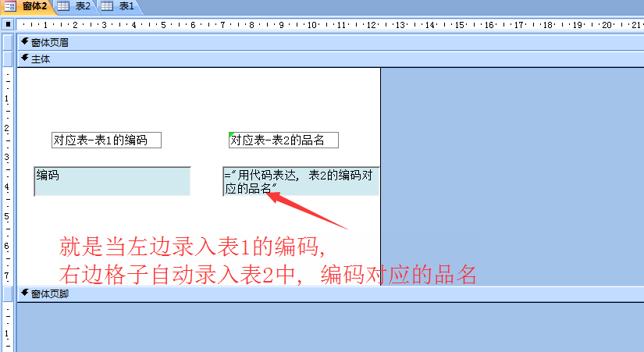Switch to the 窗体2 tab
644x352 pixels.
27,6
